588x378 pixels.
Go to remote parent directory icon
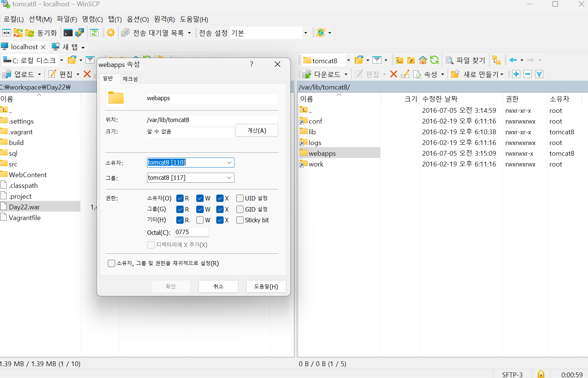[x=399, y=60]
